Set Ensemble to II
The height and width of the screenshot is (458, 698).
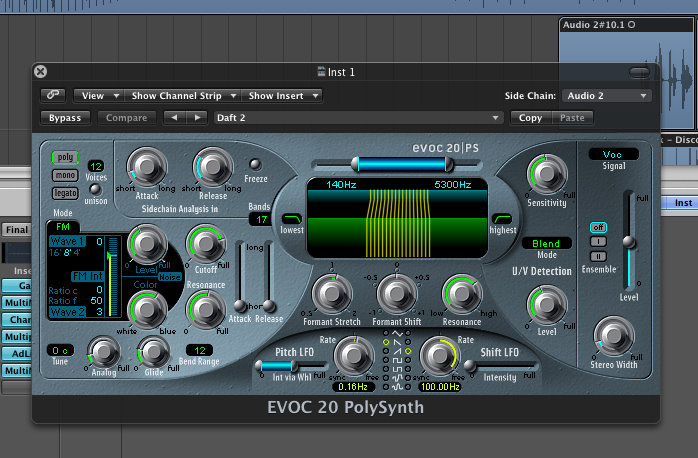[598, 256]
